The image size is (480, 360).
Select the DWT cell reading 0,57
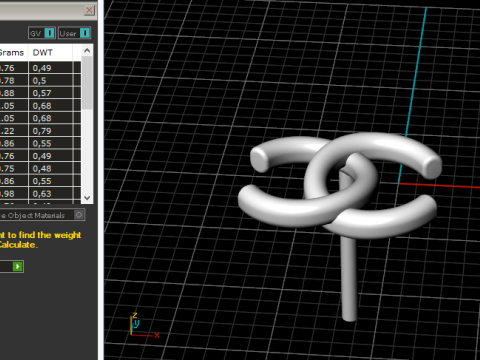(x=51, y=93)
